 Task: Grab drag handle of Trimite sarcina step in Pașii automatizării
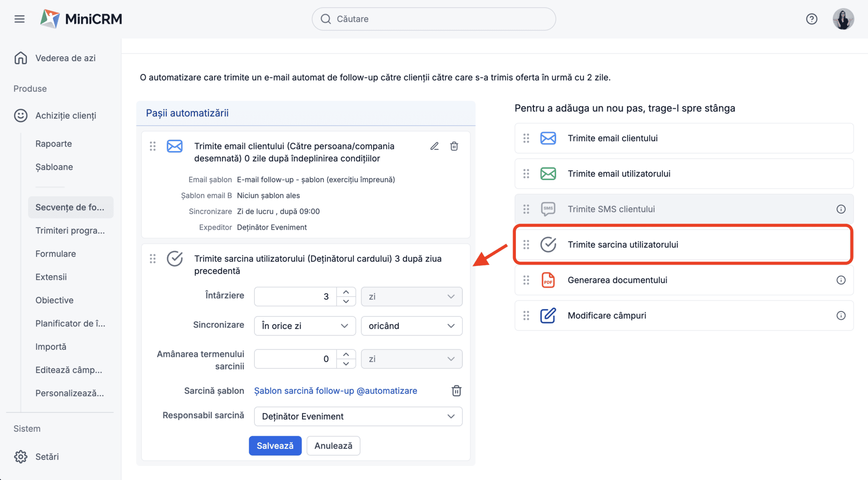(153, 259)
